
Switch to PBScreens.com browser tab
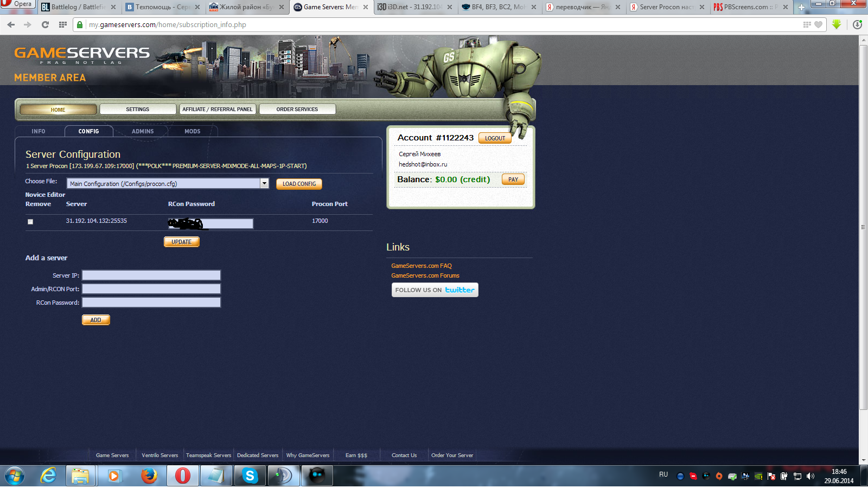click(x=751, y=7)
